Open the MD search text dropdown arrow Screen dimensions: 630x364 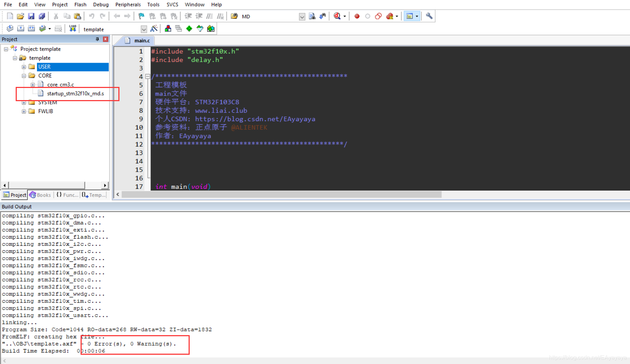coord(302,17)
